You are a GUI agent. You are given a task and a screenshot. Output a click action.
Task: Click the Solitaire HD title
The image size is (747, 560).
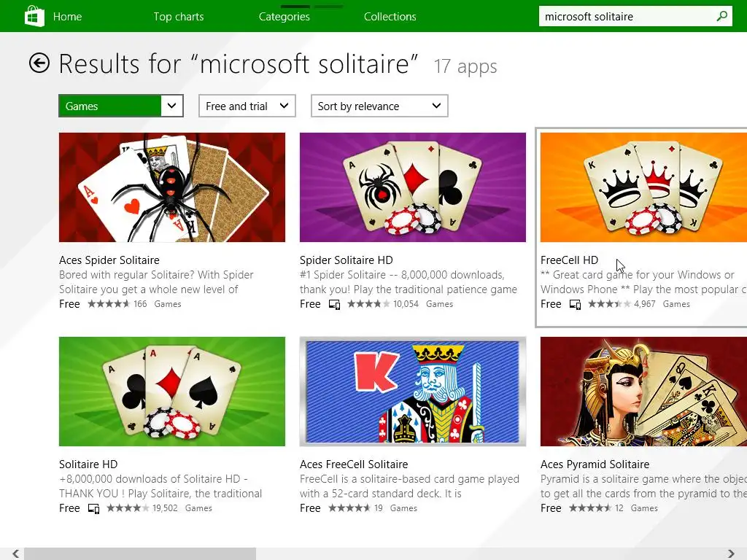88,464
